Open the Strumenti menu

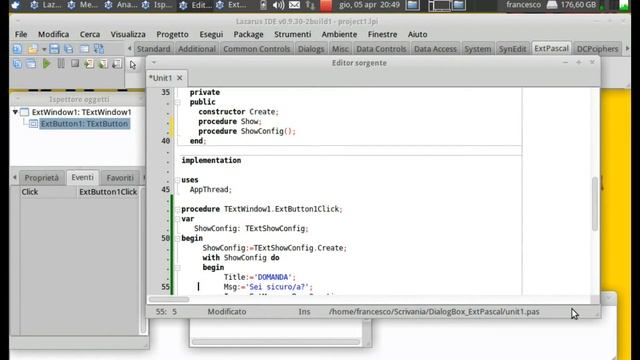pos(292,34)
